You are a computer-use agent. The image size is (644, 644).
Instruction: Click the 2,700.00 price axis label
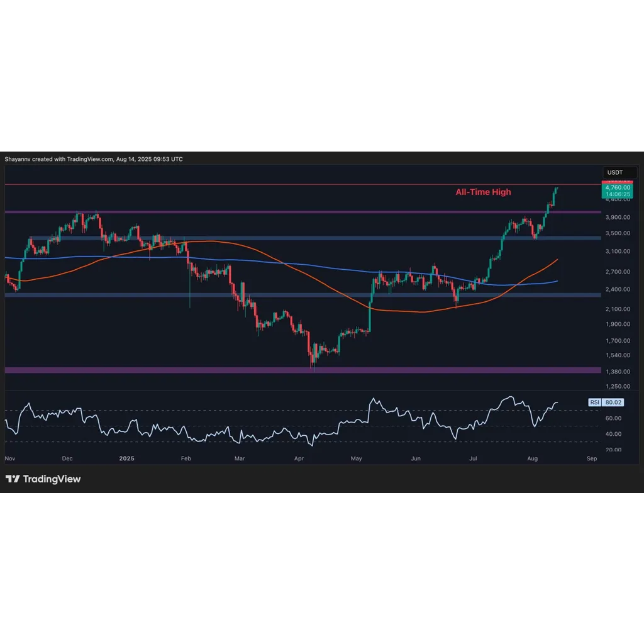point(618,272)
